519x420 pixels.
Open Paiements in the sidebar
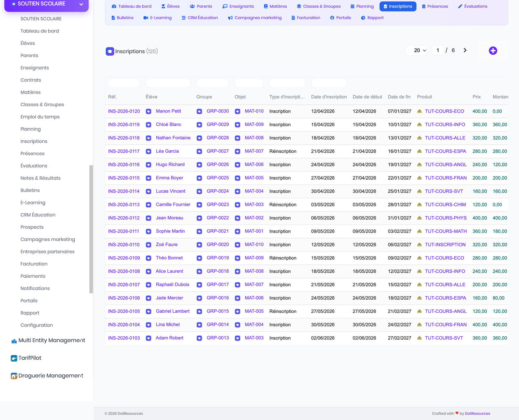click(33, 276)
